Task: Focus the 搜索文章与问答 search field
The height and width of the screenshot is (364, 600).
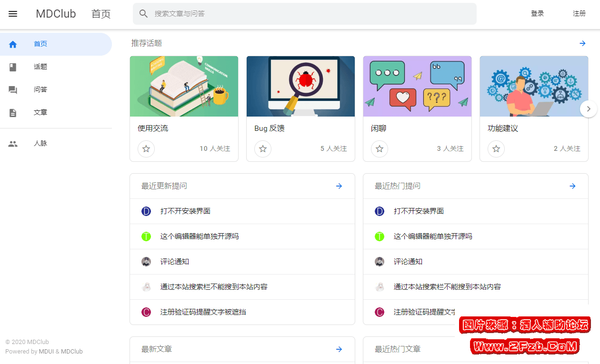Action: point(310,14)
